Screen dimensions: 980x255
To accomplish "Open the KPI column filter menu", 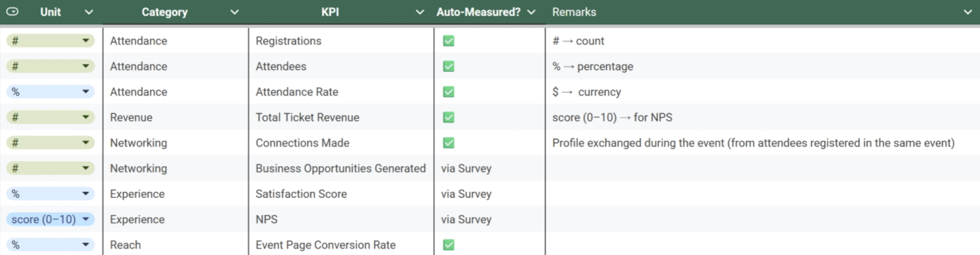I will point(419,12).
